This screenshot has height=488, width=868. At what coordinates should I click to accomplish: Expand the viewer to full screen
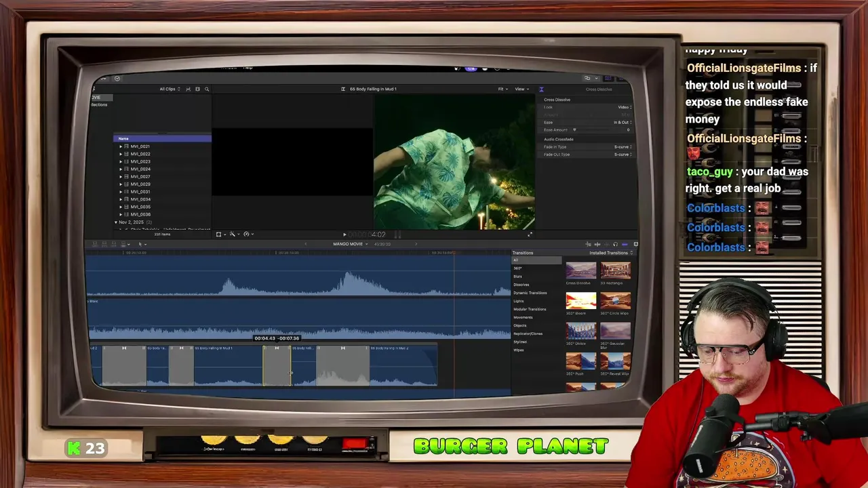(x=530, y=234)
